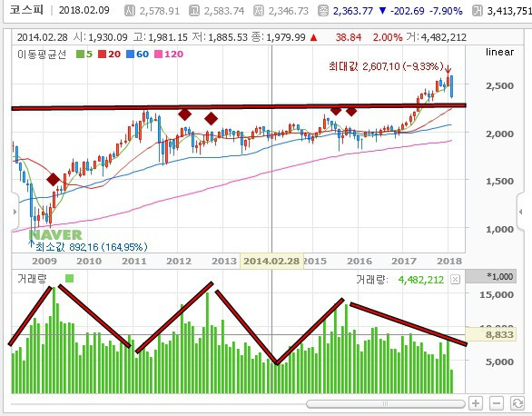Click the 거 volume icon in header
Image resolution: width=532 pixels, height=416 pixels.
pyautogui.click(x=477, y=11)
